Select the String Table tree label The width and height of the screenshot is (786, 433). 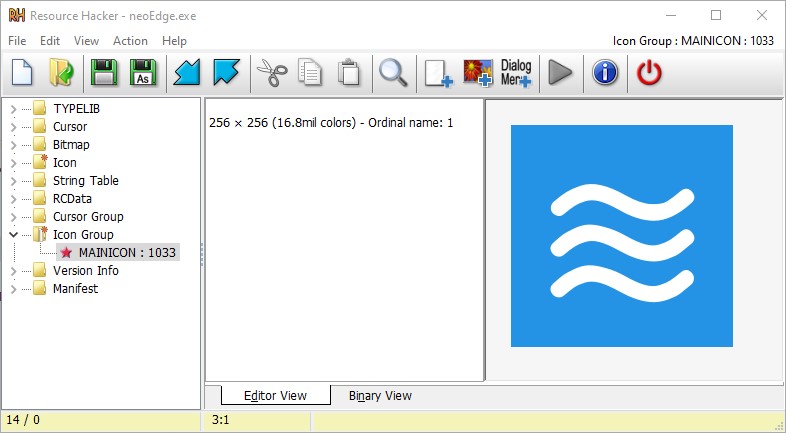pos(86,180)
